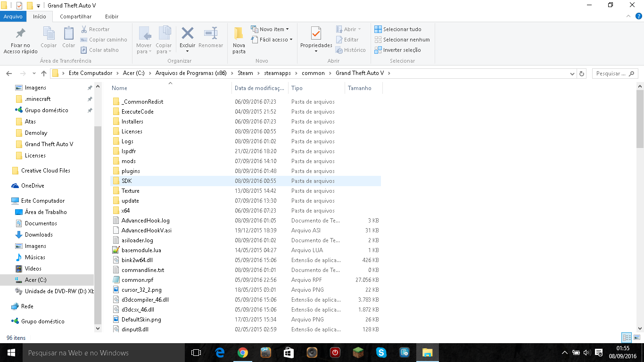The width and height of the screenshot is (644, 362).
Task: Select the file basemodule.lua
Action: click(141, 250)
